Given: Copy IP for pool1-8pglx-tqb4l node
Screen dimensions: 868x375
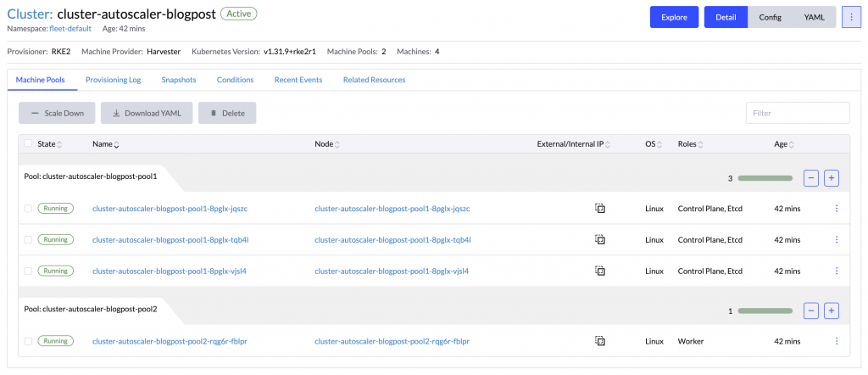Looking at the screenshot, I should pyautogui.click(x=599, y=240).
